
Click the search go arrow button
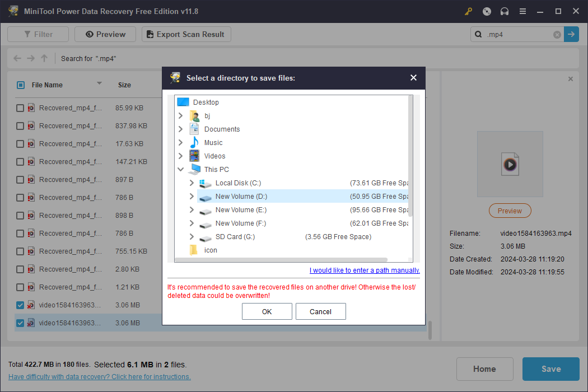571,34
